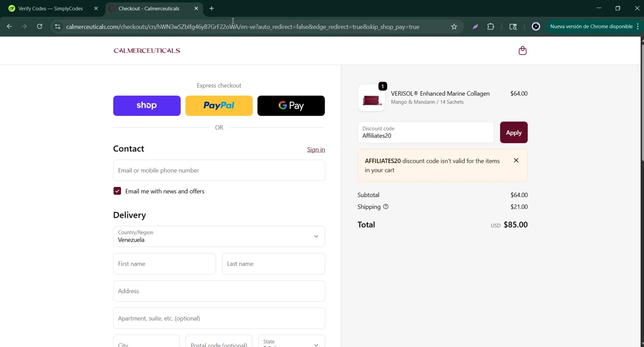644x347 pixels.
Task: Click VERISOL® Enhanced Marine Collagen product name
Action: pyautogui.click(x=440, y=94)
